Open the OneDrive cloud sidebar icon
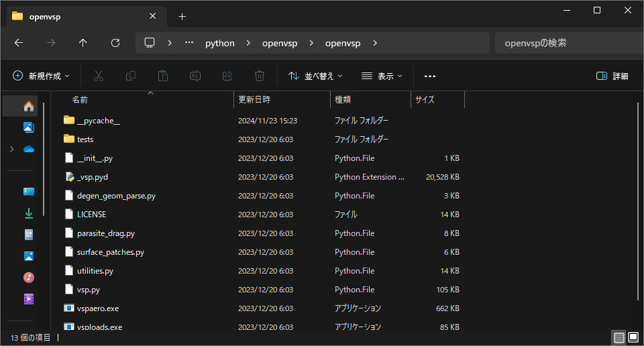This screenshot has height=346, width=644. [28, 149]
